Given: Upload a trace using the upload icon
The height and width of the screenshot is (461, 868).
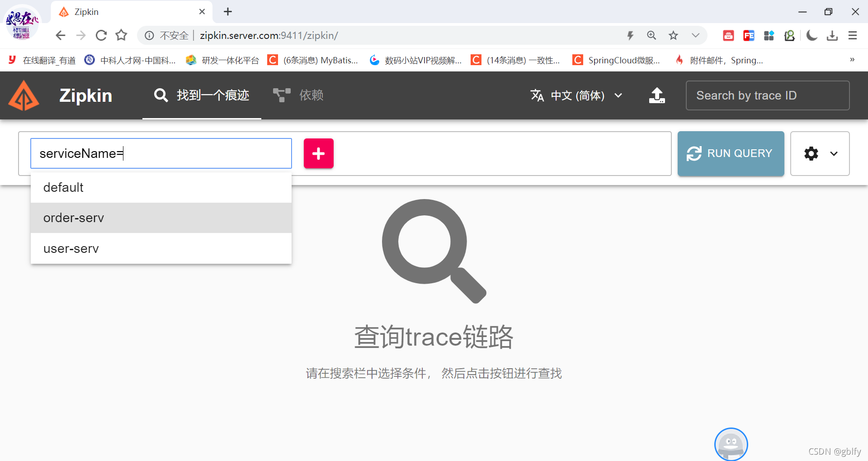Looking at the screenshot, I should click(656, 95).
